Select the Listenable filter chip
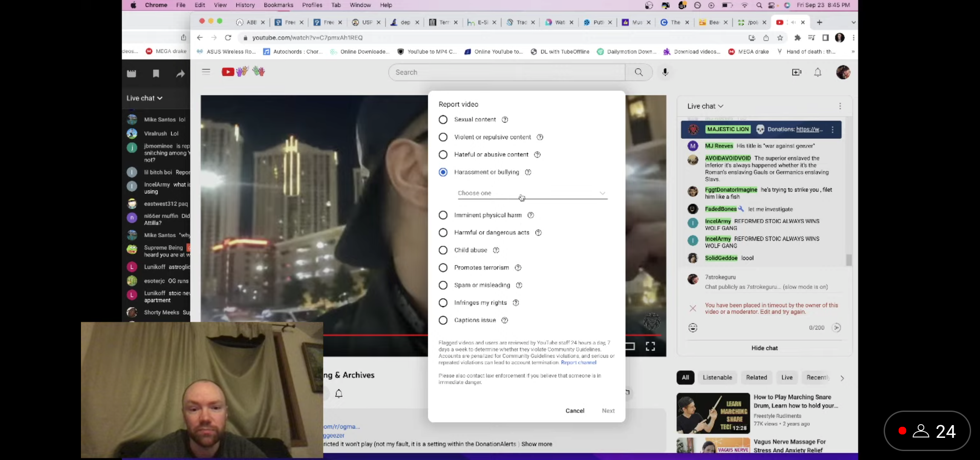Screen dimensions: 980x460 717,377
